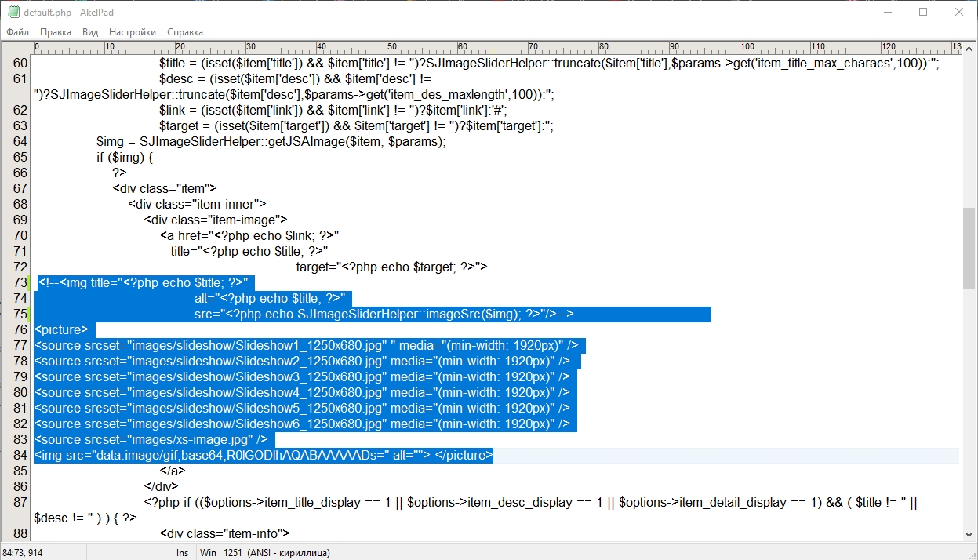Viewport: 978px width, 560px height.
Task: Click the vertical scrollbar down arrow
Action: (969, 535)
